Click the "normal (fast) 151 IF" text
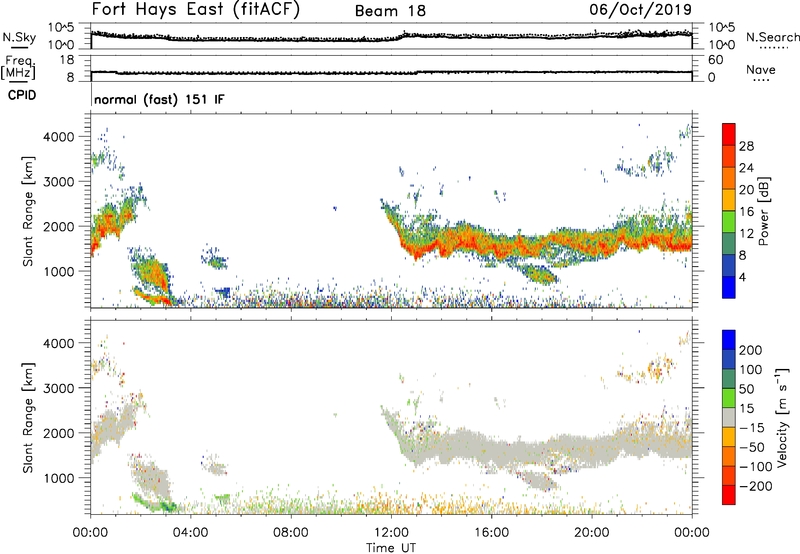This screenshot has height=554, width=800. click(x=159, y=99)
